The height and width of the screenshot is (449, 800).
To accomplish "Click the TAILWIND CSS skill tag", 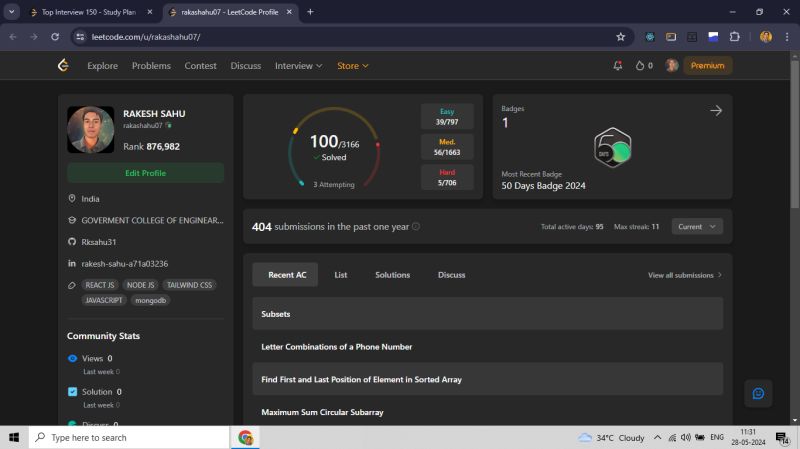I will [x=189, y=285].
